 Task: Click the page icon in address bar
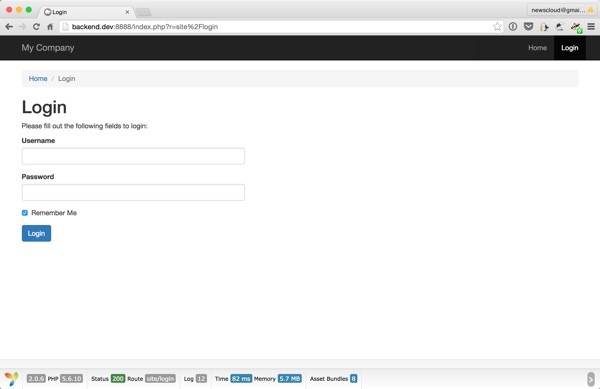click(65, 27)
